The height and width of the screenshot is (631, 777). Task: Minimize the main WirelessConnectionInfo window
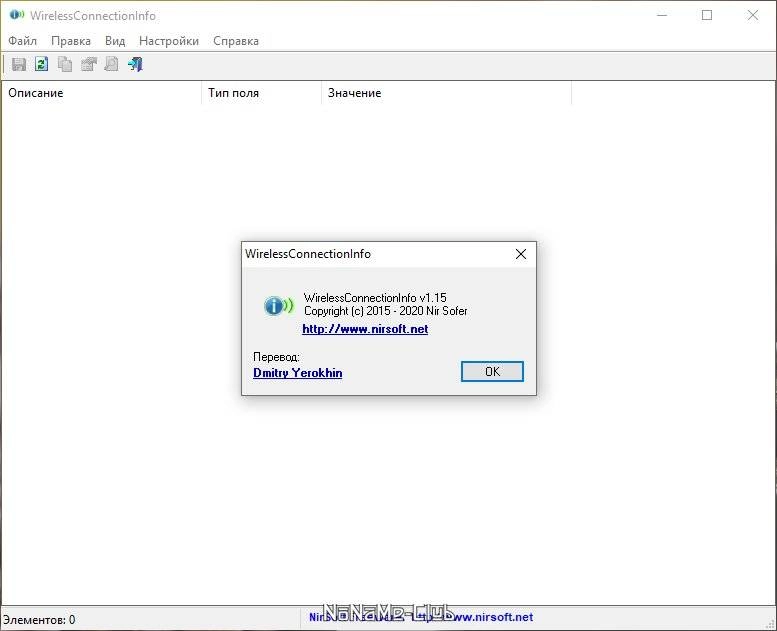click(662, 15)
